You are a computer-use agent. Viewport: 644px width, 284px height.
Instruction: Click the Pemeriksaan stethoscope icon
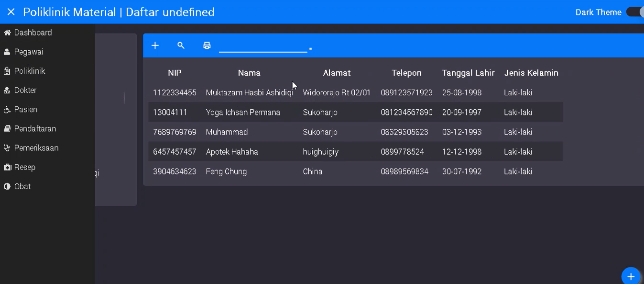pos(7,148)
